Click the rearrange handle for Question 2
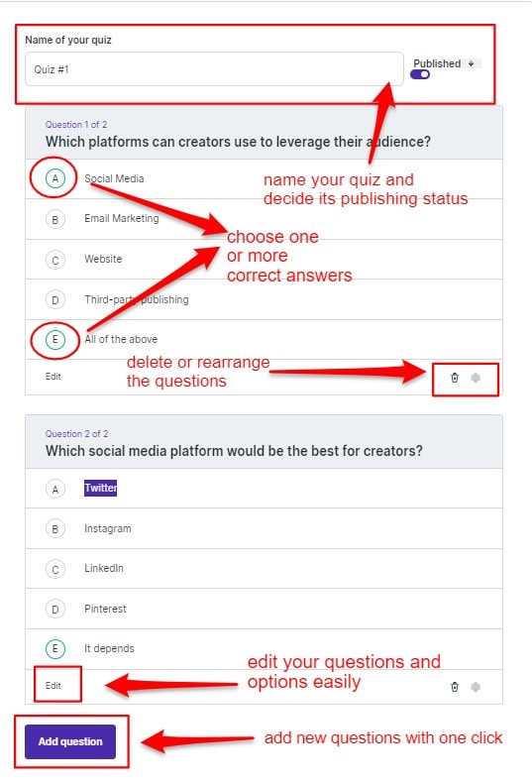The image size is (532, 784). pos(476,687)
